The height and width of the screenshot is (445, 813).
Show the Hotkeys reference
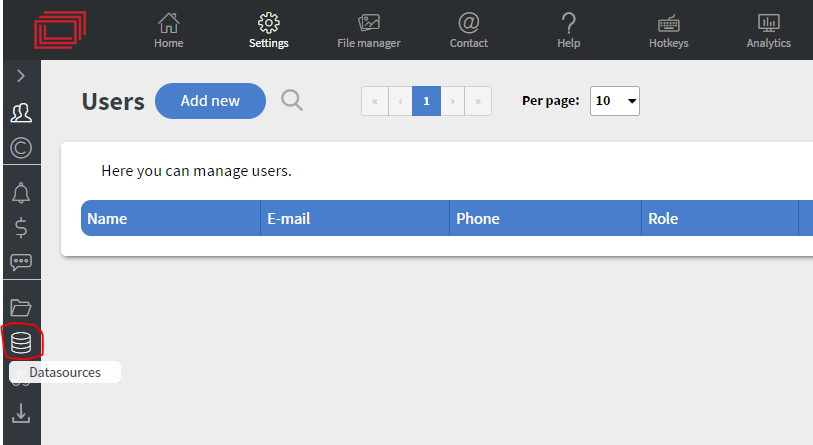(669, 31)
